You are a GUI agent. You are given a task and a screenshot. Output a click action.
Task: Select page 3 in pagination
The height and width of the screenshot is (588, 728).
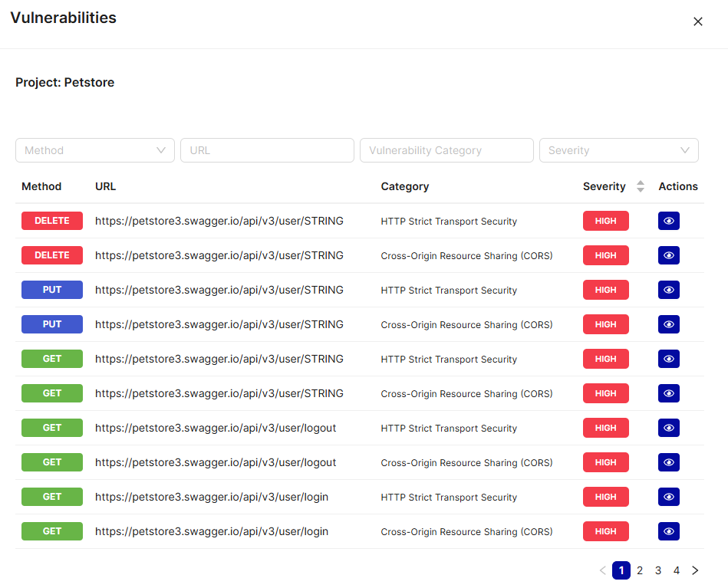pos(658,570)
